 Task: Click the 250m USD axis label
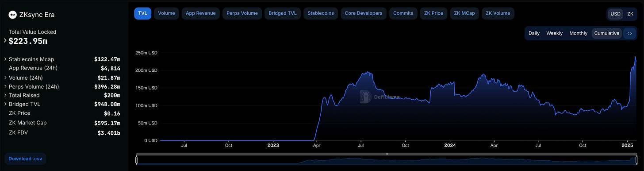point(146,53)
